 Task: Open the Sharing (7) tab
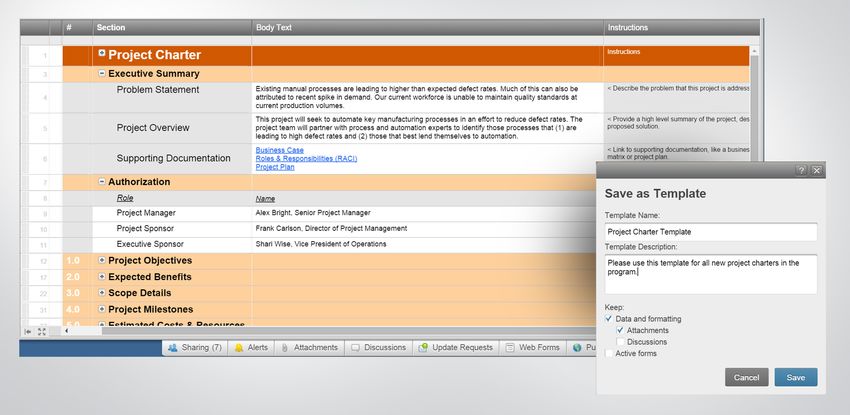click(195, 348)
